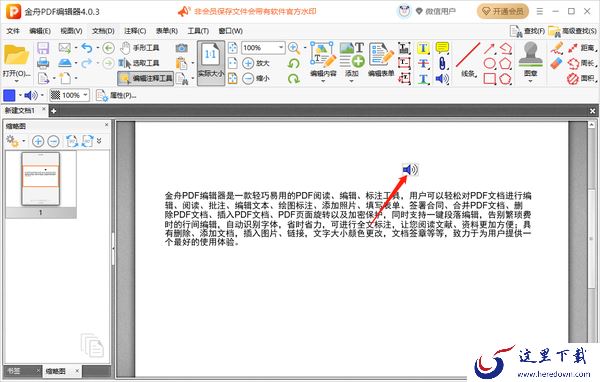600x382 pixels.
Task: Click the fit width icon left of 放大
Action: (x=233, y=63)
